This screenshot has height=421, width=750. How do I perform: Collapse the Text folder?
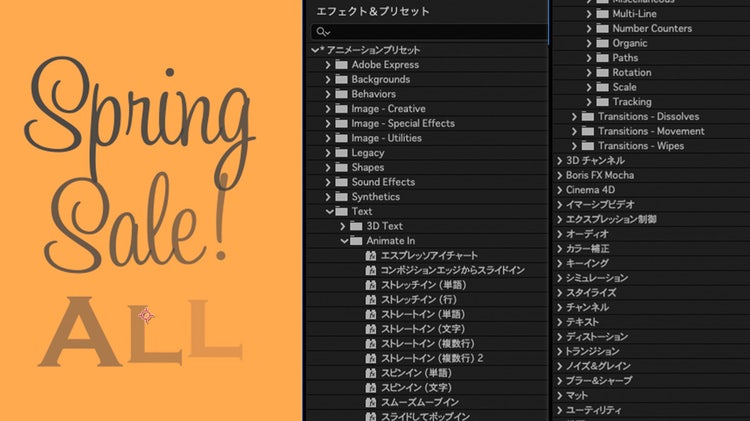329,211
